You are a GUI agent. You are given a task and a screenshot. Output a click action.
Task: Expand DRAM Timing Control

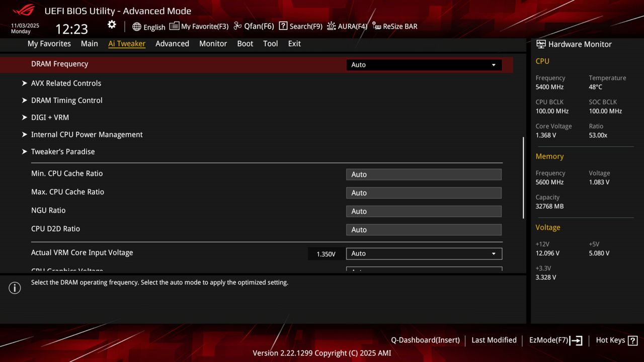(66, 100)
